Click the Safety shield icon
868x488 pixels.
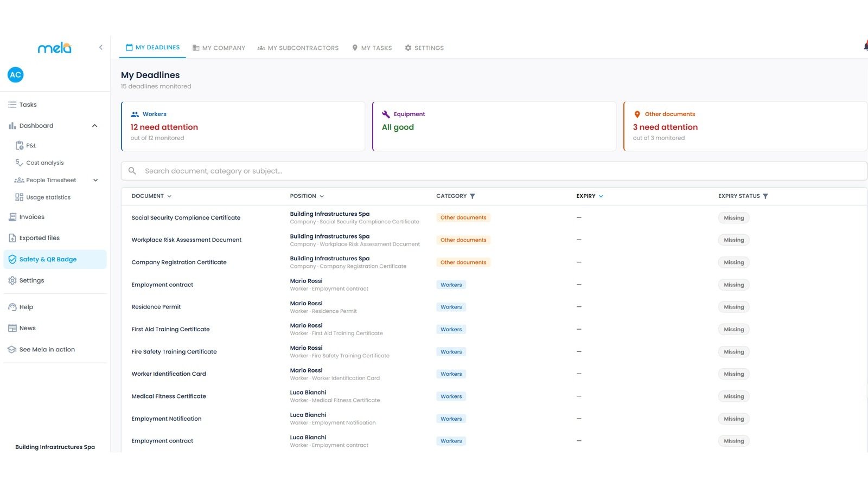click(x=12, y=259)
